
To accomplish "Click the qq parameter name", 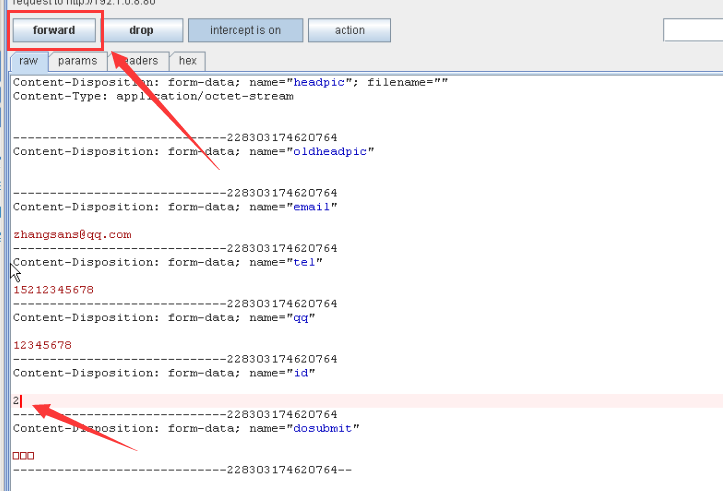I will click(301, 318).
